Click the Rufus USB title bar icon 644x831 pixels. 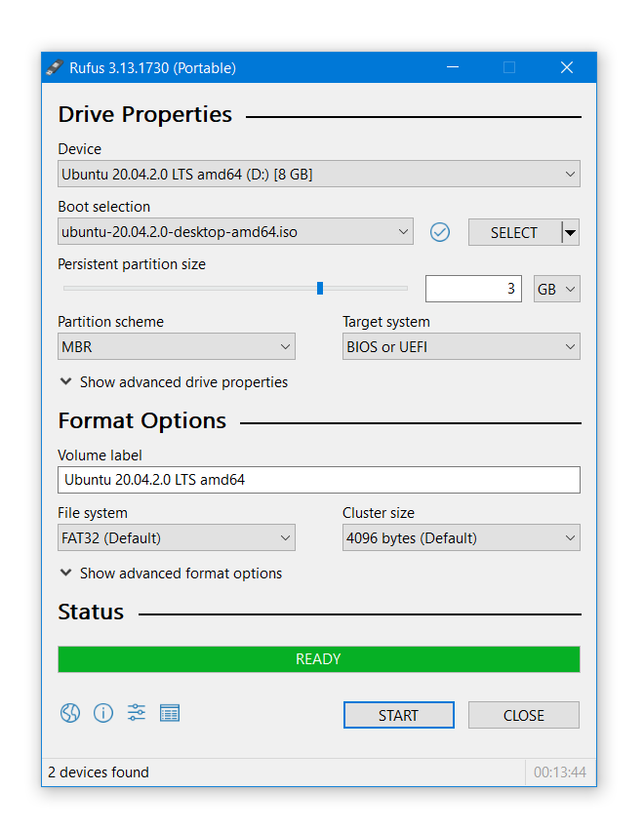click(x=55, y=67)
